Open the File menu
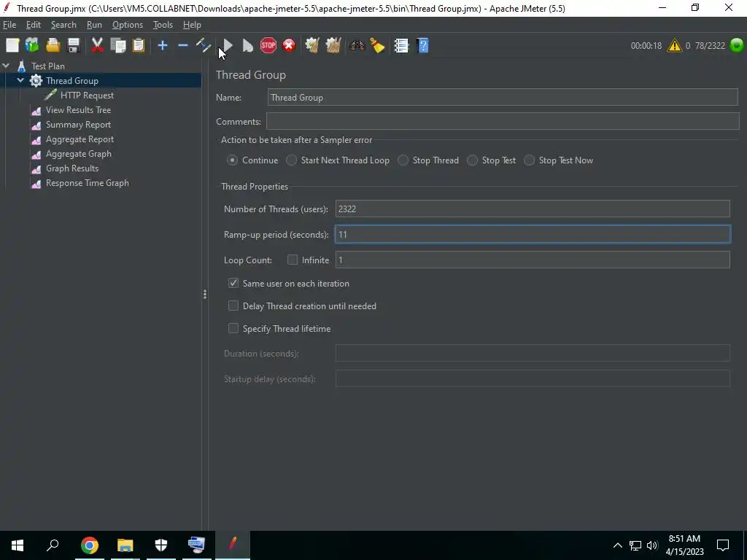 [x=9, y=25]
